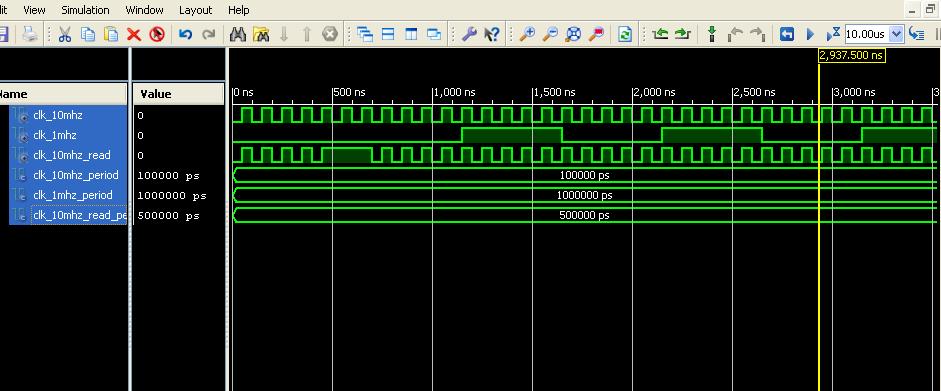Click the Zoom to Cursor icon
The image size is (941, 391).
click(x=596, y=34)
